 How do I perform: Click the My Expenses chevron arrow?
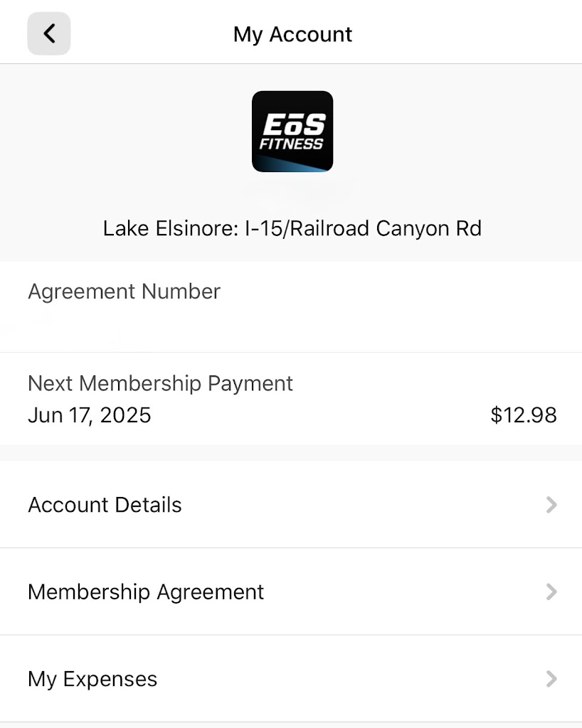click(x=551, y=679)
